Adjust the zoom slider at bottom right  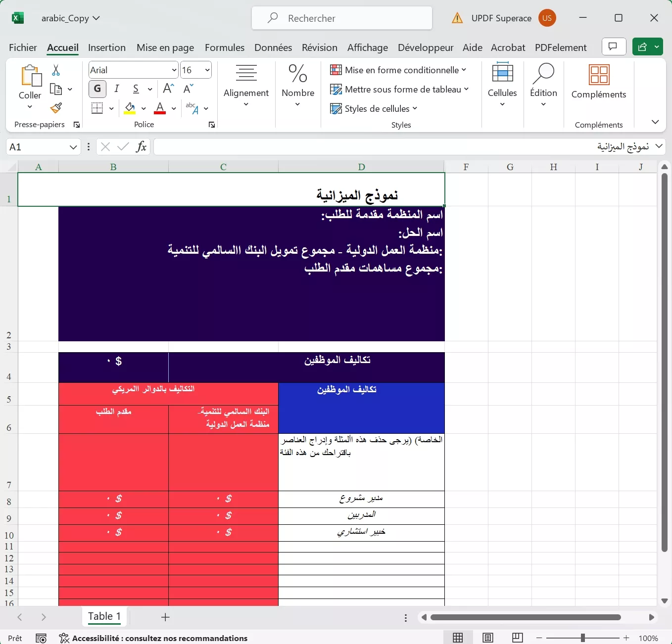pyautogui.click(x=583, y=638)
